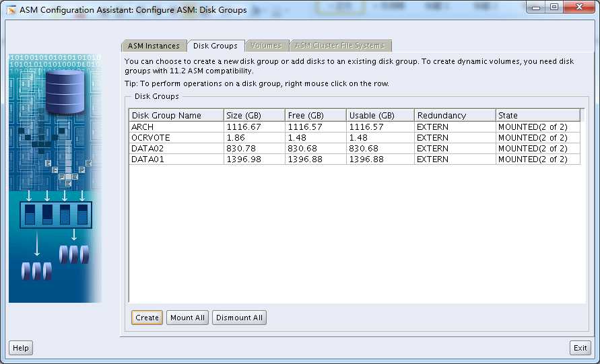Click the Redundancy column header
Screen dimensions: 600x364
(455, 116)
